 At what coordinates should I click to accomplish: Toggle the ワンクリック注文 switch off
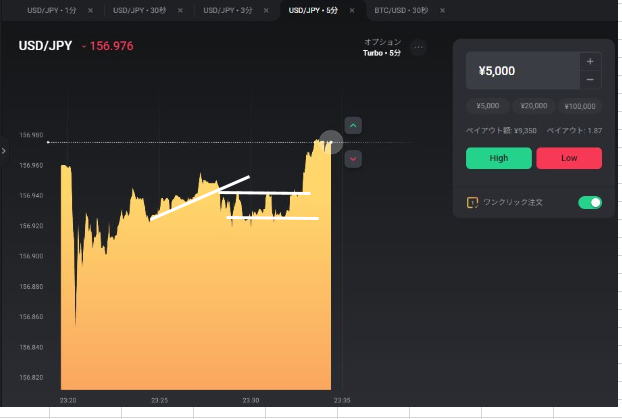coord(589,202)
